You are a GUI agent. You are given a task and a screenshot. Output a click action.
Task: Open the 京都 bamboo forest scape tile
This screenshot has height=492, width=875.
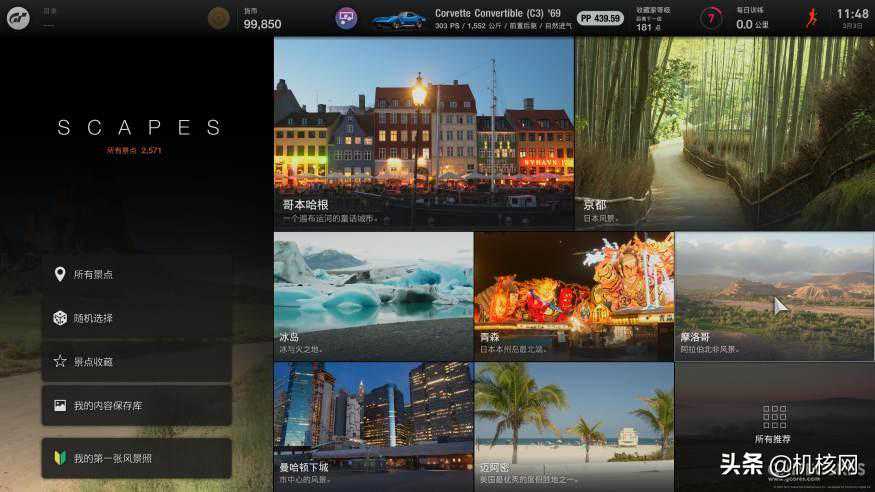[724, 133]
